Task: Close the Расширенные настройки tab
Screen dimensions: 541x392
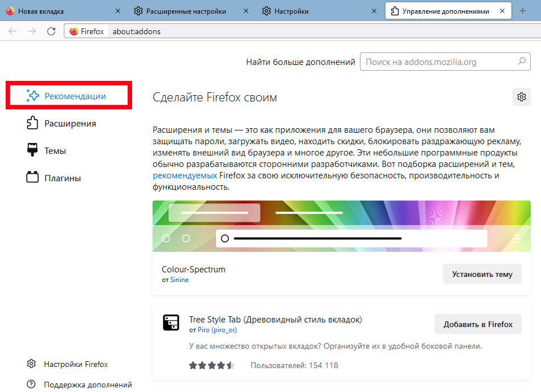Action: coord(245,11)
